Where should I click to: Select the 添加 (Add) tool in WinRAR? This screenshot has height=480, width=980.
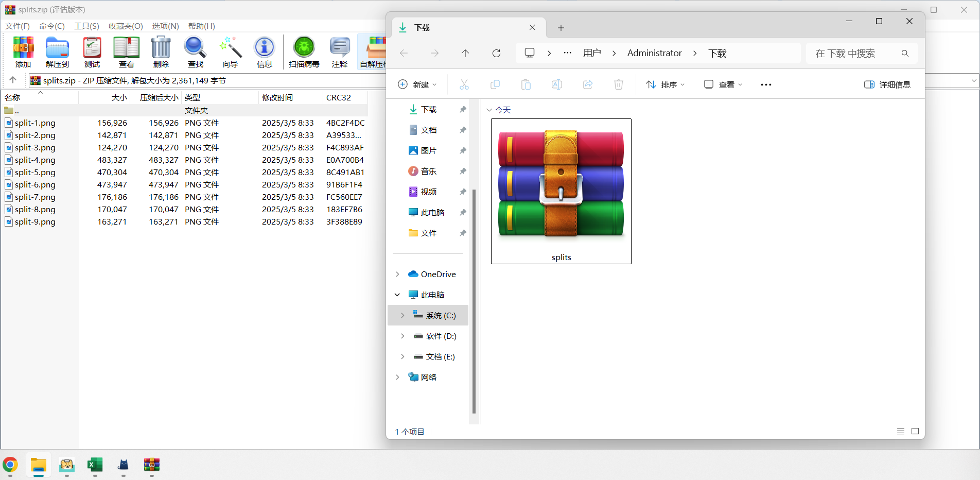click(x=23, y=52)
